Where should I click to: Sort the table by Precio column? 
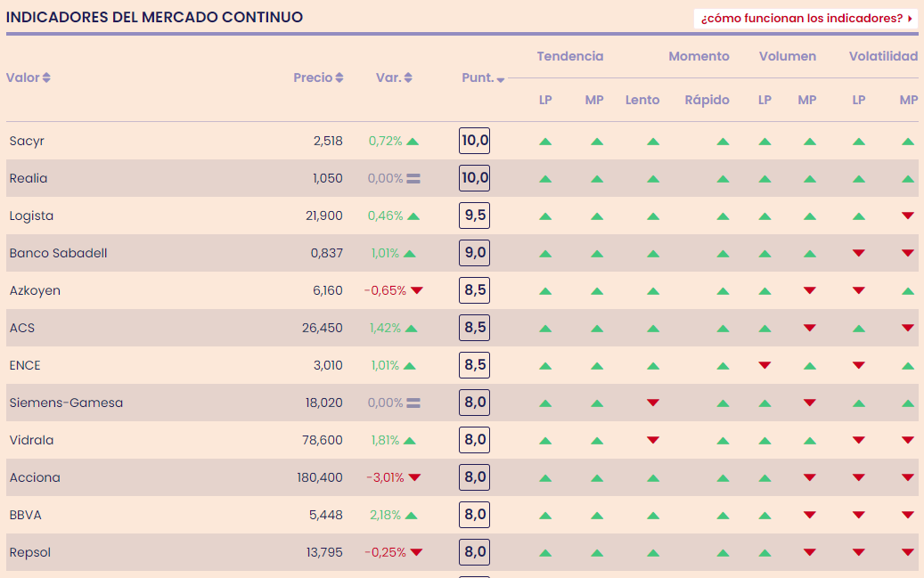coord(318,77)
